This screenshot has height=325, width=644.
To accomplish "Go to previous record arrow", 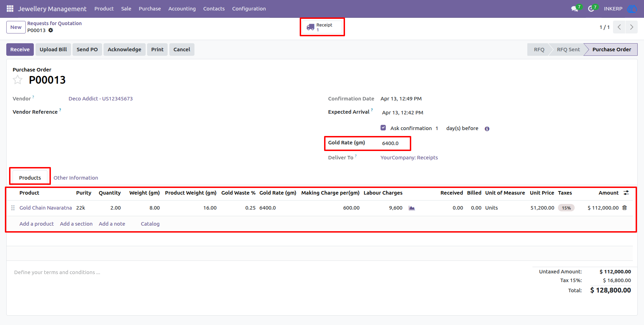I will tap(619, 27).
